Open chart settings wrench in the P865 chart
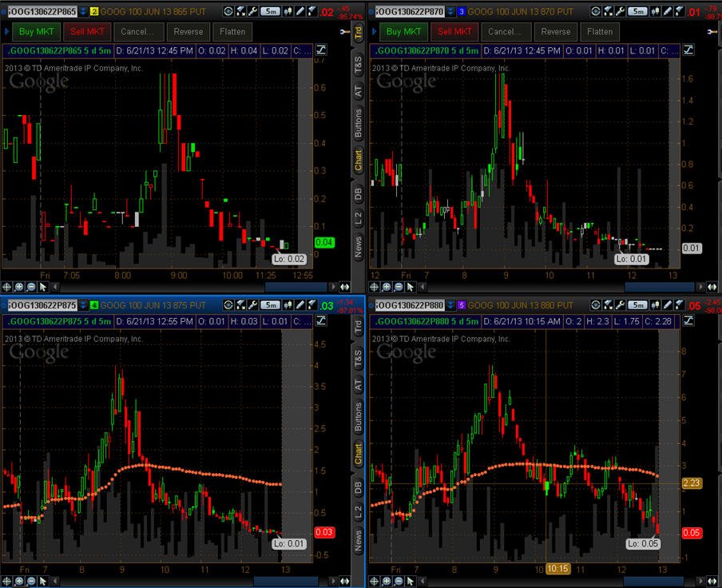 click(x=253, y=11)
